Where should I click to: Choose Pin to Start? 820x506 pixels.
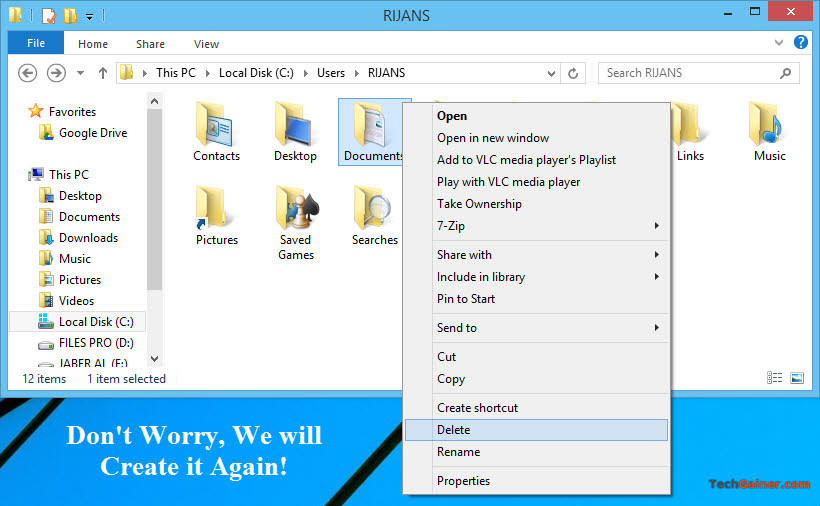pos(537,298)
